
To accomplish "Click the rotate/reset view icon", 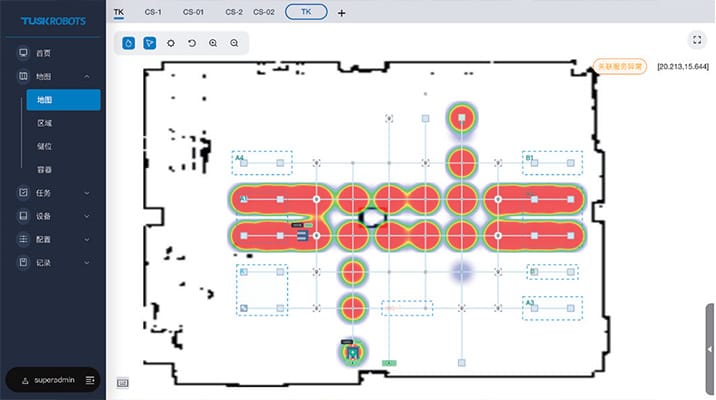I will [192, 43].
